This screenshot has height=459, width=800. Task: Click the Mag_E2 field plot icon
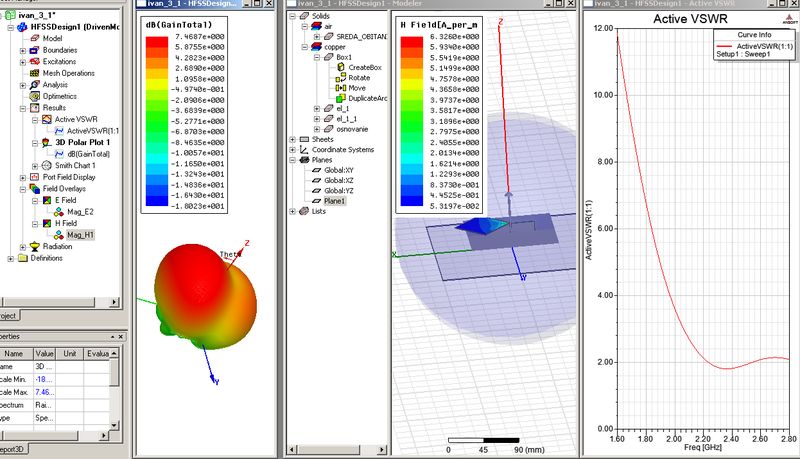click(60, 211)
